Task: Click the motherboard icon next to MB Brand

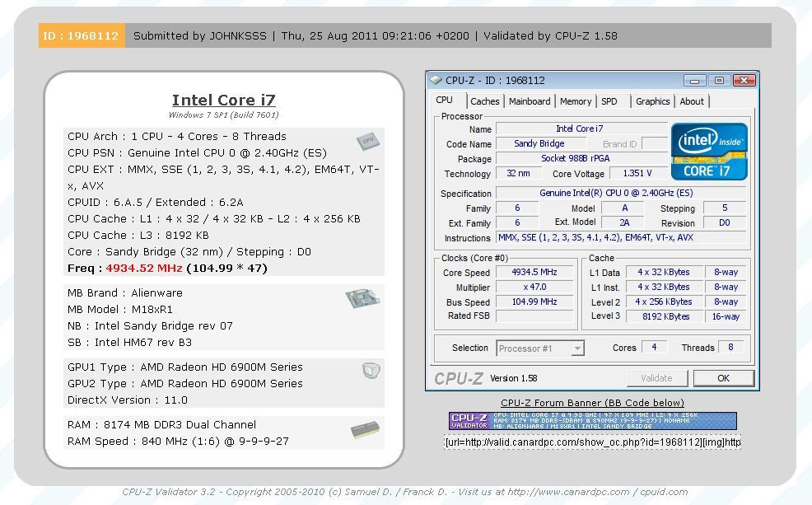Action: pos(362,298)
